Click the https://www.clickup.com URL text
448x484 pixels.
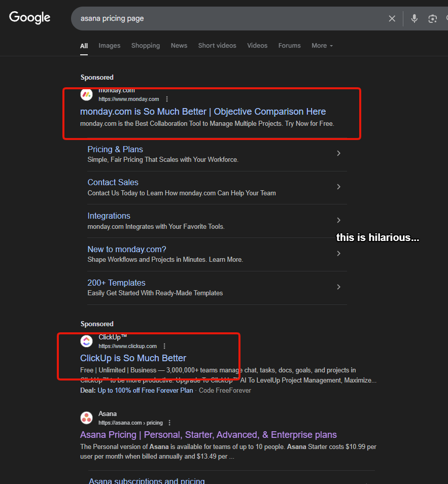click(x=127, y=347)
